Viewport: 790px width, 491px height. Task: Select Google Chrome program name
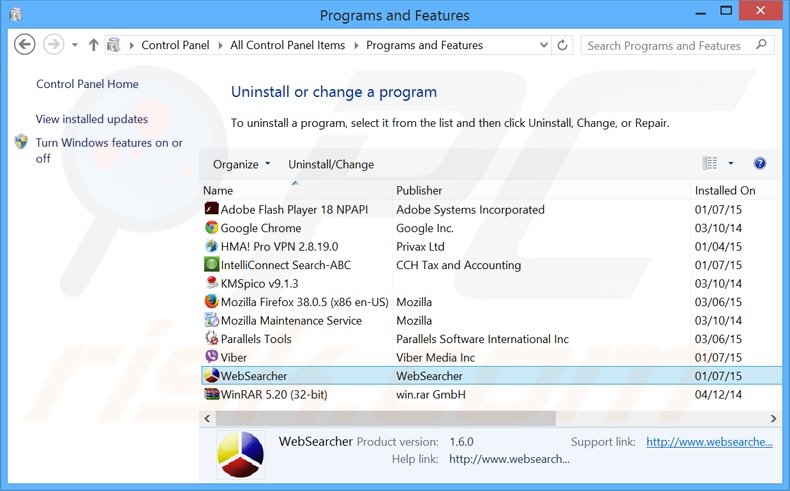point(261,228)
